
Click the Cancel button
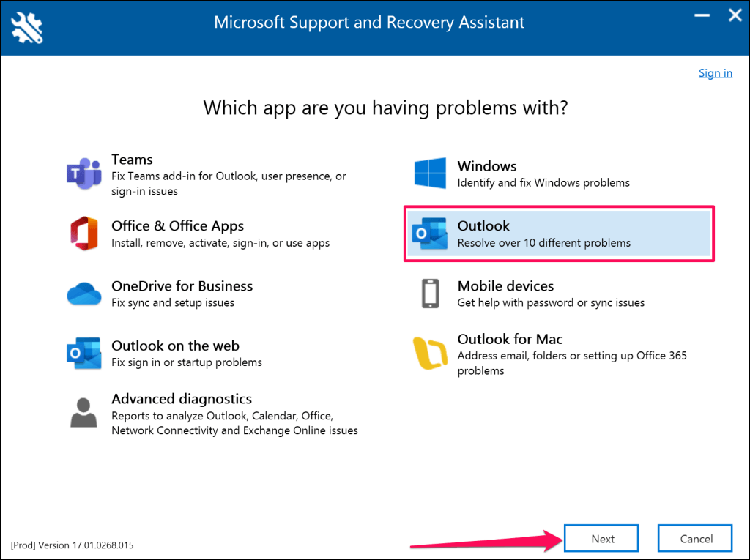pyautogui.click(x=695, y=539)
